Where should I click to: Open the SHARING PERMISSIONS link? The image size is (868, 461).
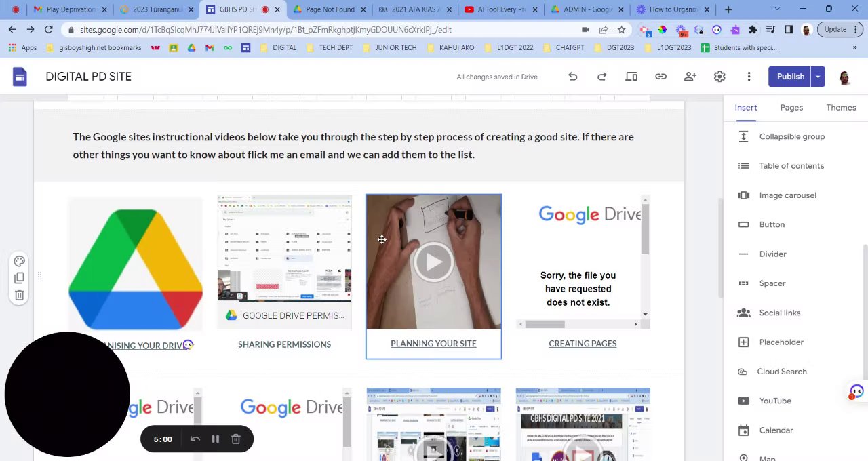[284, 344]
